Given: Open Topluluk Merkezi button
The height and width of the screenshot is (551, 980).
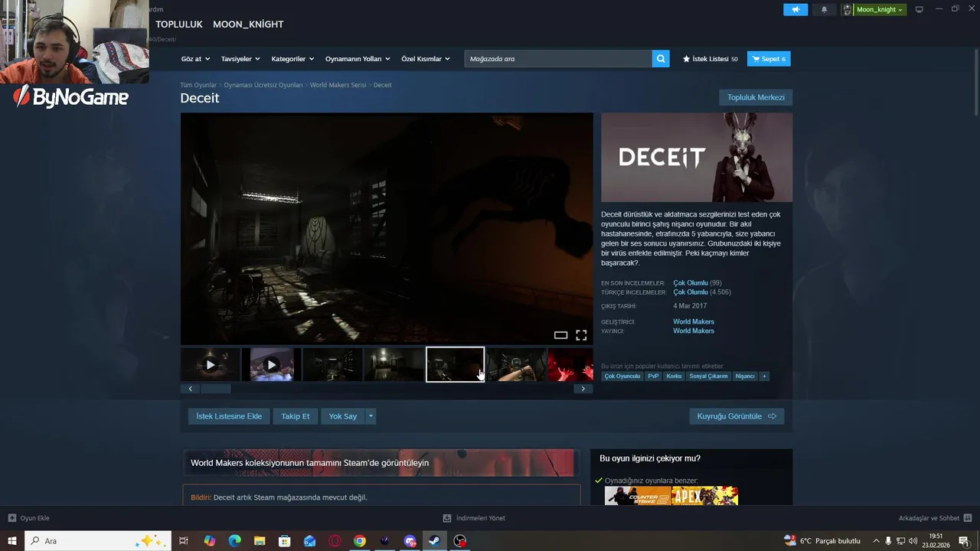Looking at the screenshot, I should (x=756, y=97).
